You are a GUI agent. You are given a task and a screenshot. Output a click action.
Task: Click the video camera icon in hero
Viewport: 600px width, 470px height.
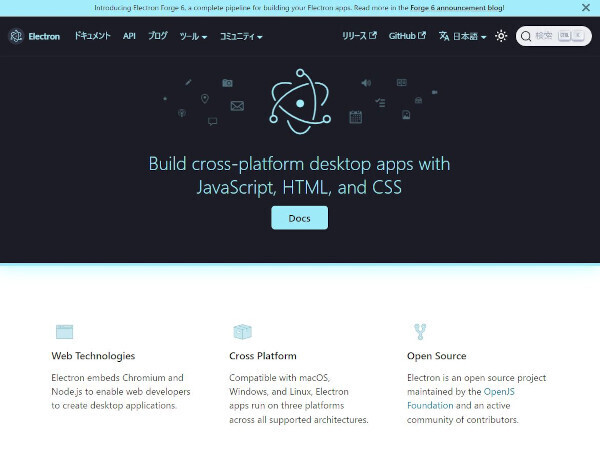coord(435,92)
